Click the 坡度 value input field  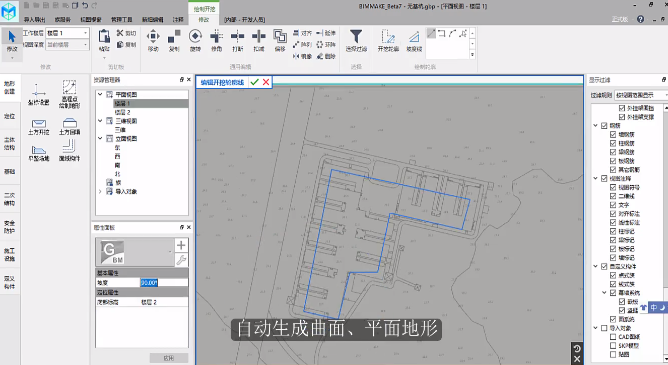pyautogui.click(x=164, y=282)
